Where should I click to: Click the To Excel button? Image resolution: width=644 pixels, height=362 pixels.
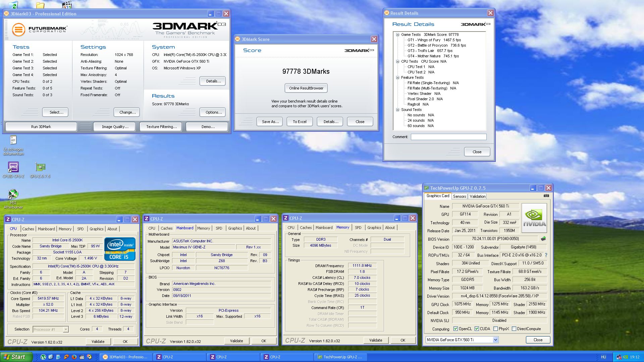point(300,122)
